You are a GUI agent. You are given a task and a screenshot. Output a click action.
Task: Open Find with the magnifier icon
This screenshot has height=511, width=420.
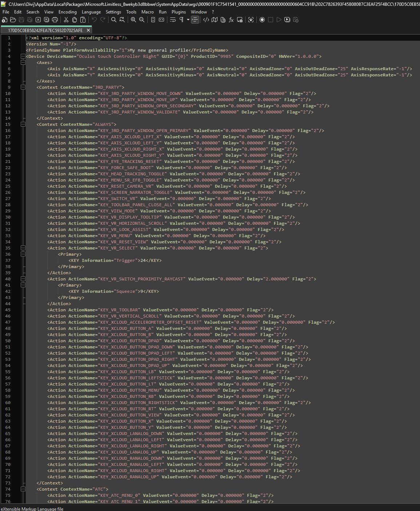pos(114,20)
